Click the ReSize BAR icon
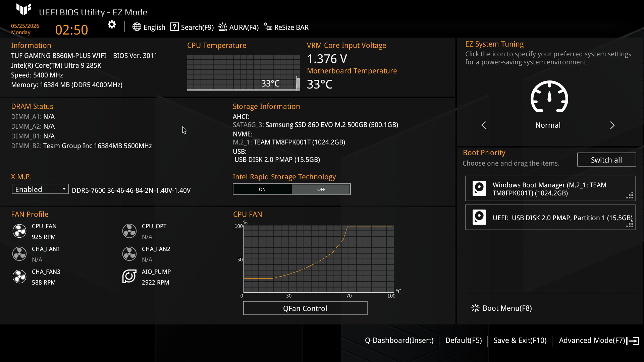Viewport: 644px width, 362px height. [268, 27]
